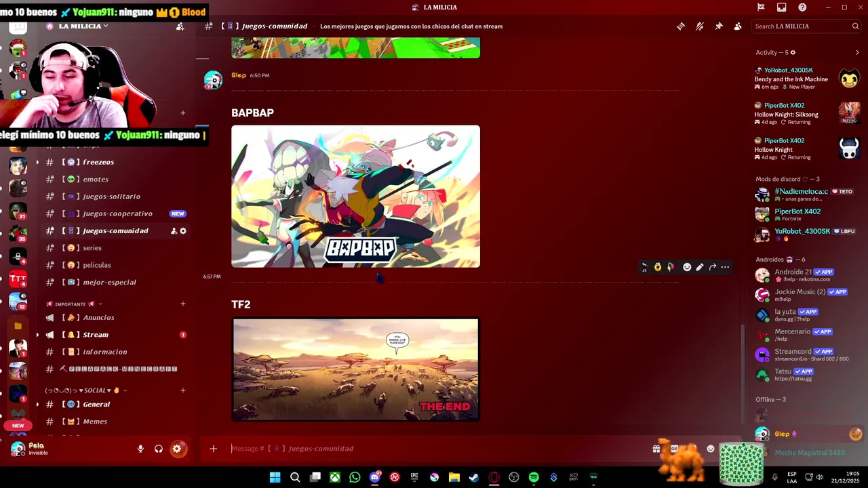868x488 pixels.
Task: Add attachment plus button in message bar
Action: pos(213,449)
